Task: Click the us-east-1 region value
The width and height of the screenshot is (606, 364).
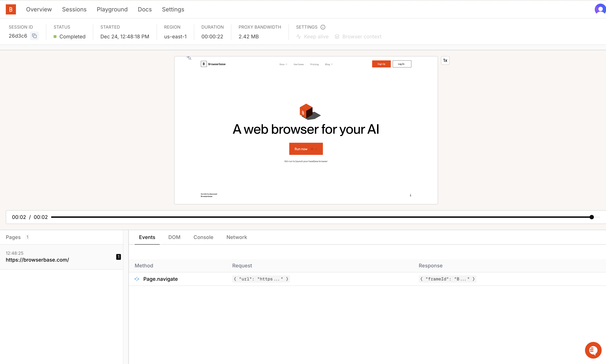Action: (x=175, y=37)
